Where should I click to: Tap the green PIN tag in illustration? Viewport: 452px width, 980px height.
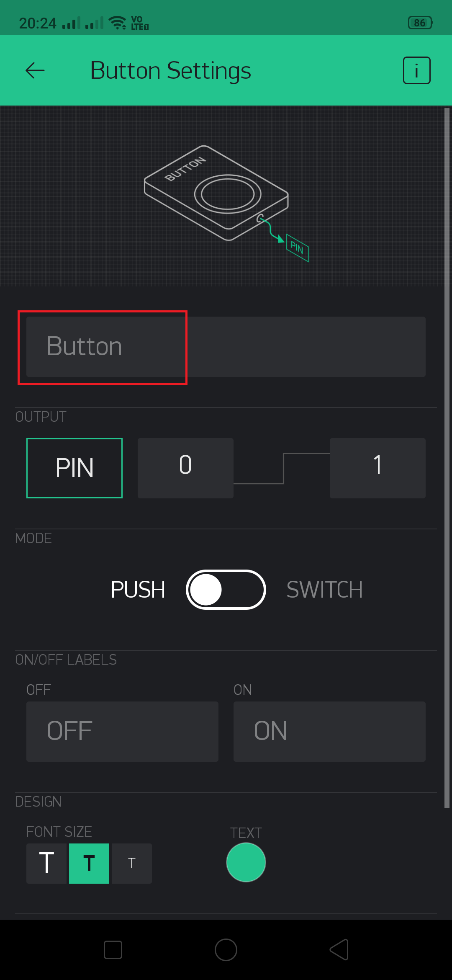click(x=297, y=248)
